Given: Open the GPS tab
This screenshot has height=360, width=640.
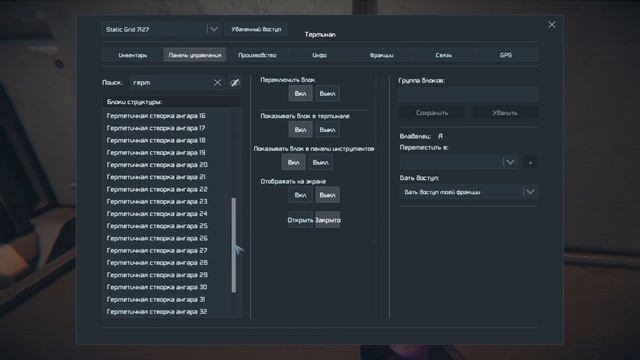Looking at the screenshot, I should [x=506, y=55].
